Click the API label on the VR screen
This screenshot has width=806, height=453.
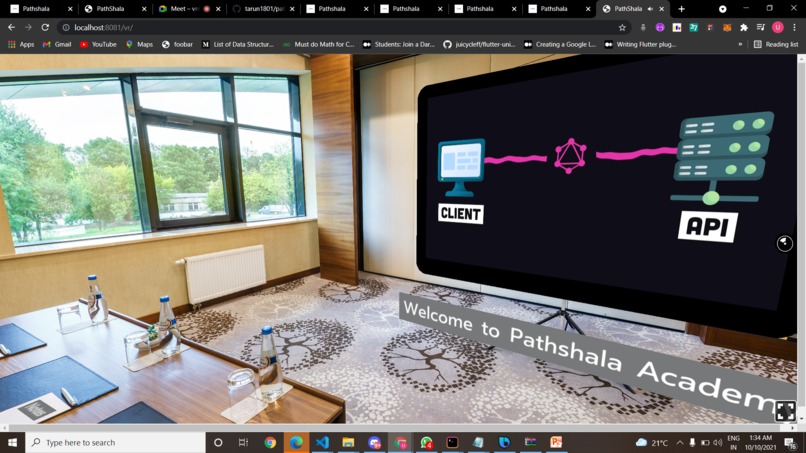coord(708,226)
